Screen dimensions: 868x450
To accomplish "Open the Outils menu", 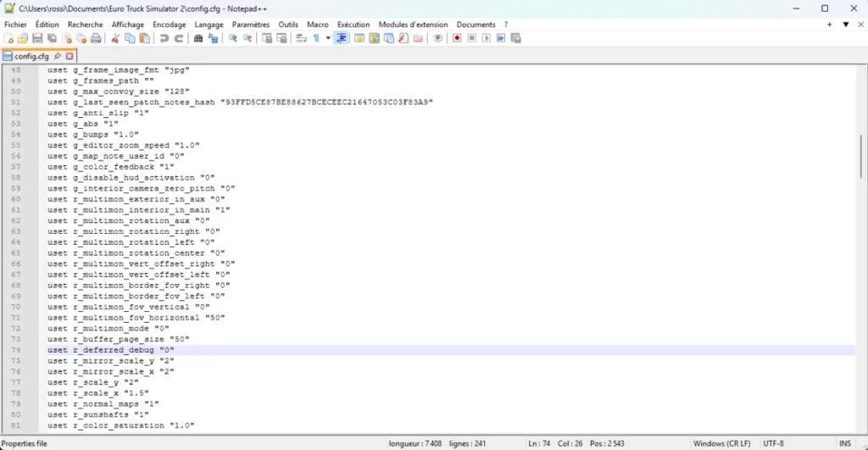I will point(288,25).
